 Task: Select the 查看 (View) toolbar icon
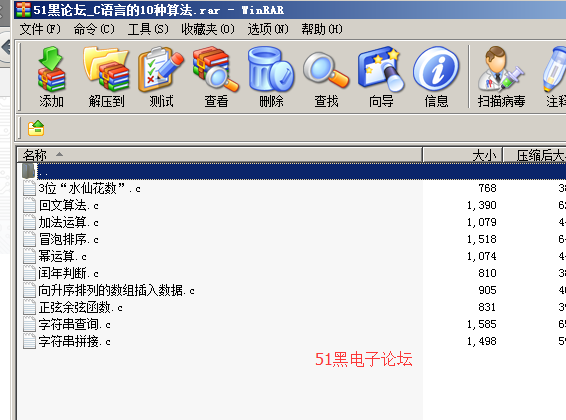coord(216,76)
